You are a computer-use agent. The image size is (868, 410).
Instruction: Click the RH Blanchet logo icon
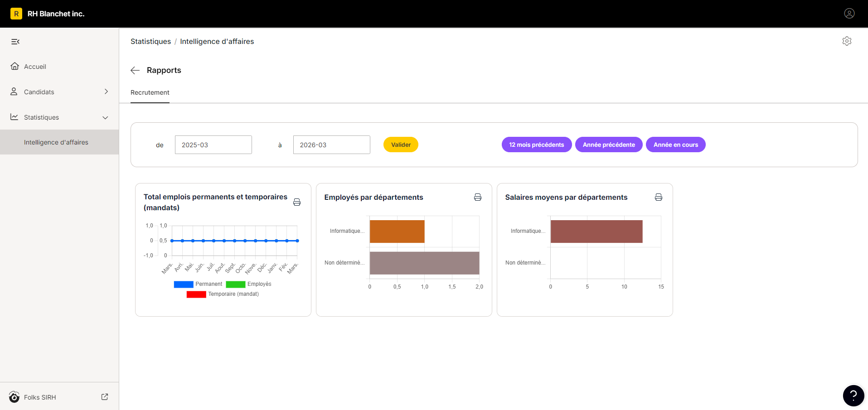point(16,14)
